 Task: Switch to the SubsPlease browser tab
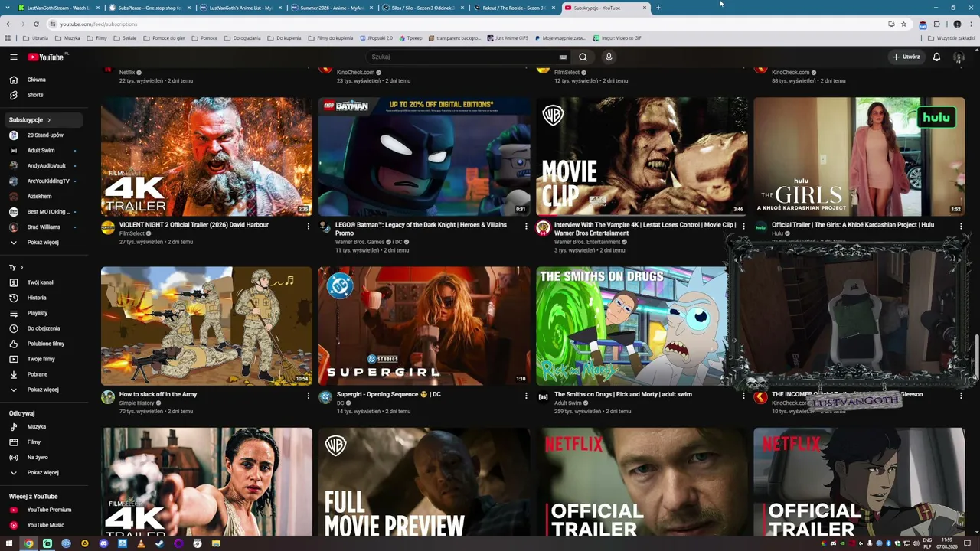149,8
